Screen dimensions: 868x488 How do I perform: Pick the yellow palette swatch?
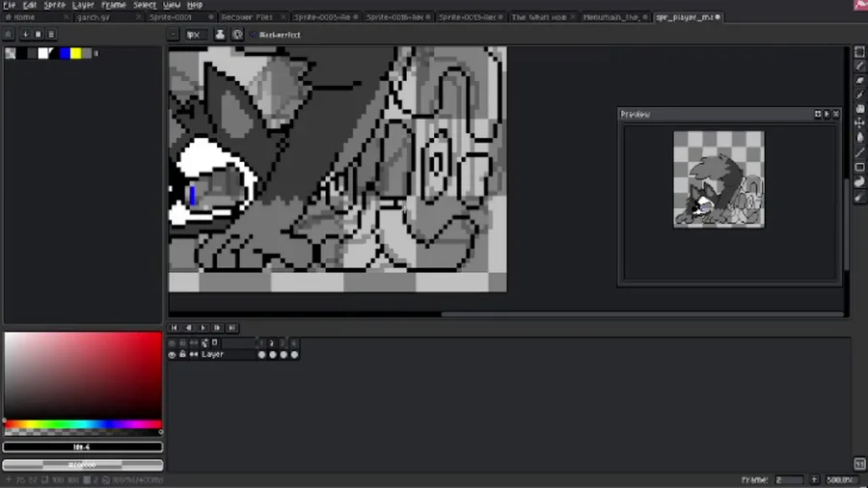pyautogui.click(x=76, y=53)
